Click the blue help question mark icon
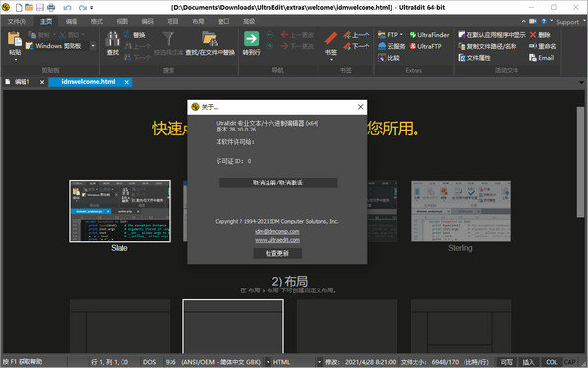This screenshot has width=588, height=368. tap(543, 21)
